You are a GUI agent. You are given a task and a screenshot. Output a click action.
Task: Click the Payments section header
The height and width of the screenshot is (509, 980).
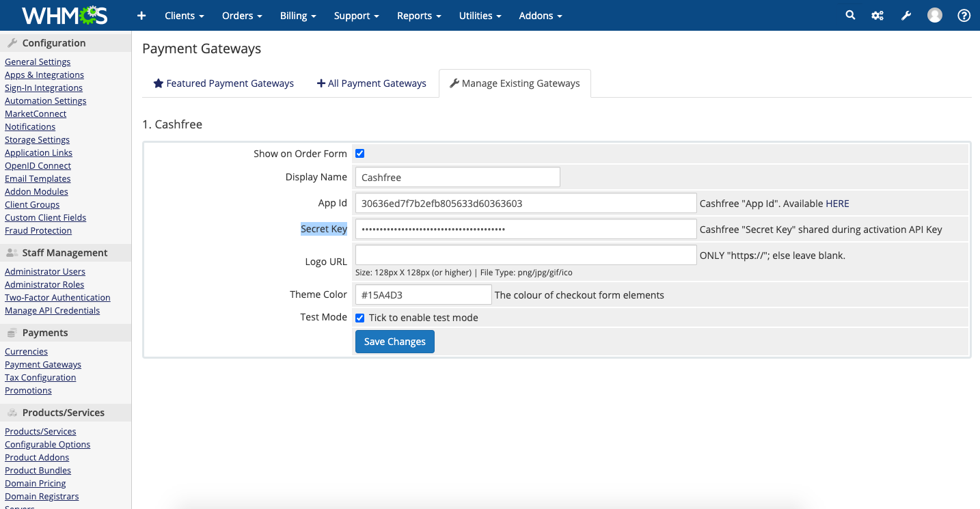tap(66, 333)
